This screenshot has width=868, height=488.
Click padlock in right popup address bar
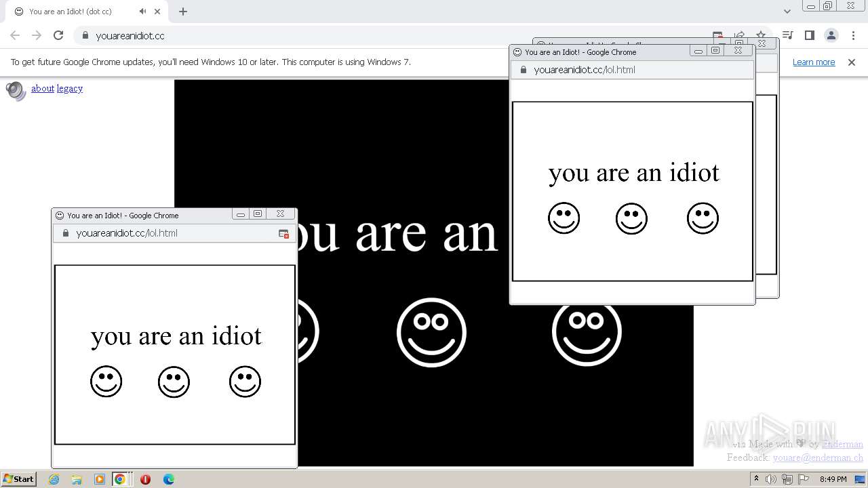click(x=523, y=70)
